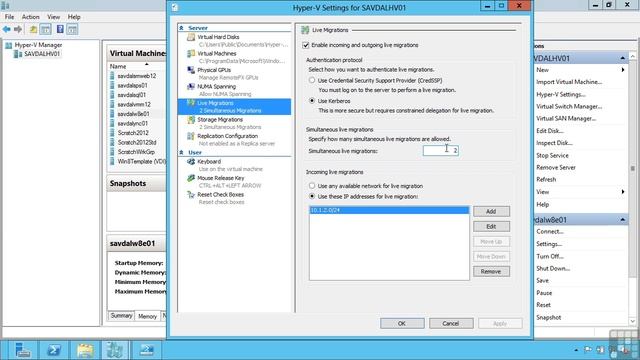Screen dimensions: 640x360
Task: Click the Hyper-V Manager taskbar icon
Action: 116,350
